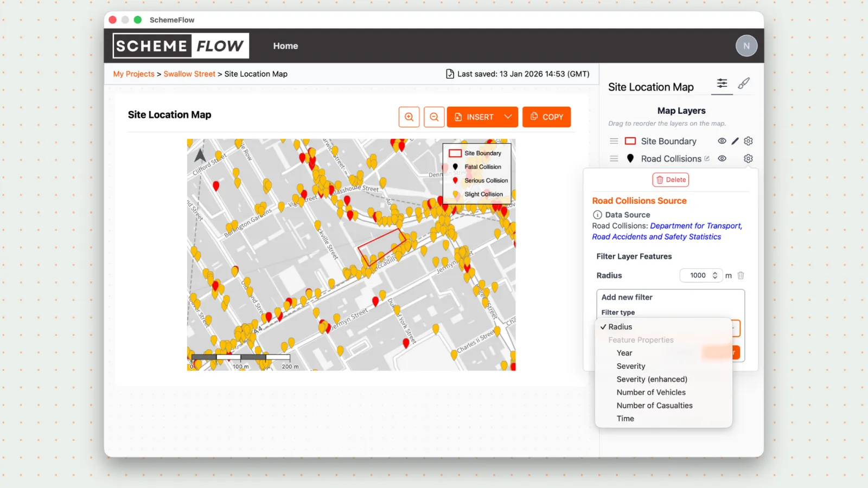Image resolution: width=868 pixels, height=488 pixels.
Task: Click the map scale bar
Action: pos(240,357)
